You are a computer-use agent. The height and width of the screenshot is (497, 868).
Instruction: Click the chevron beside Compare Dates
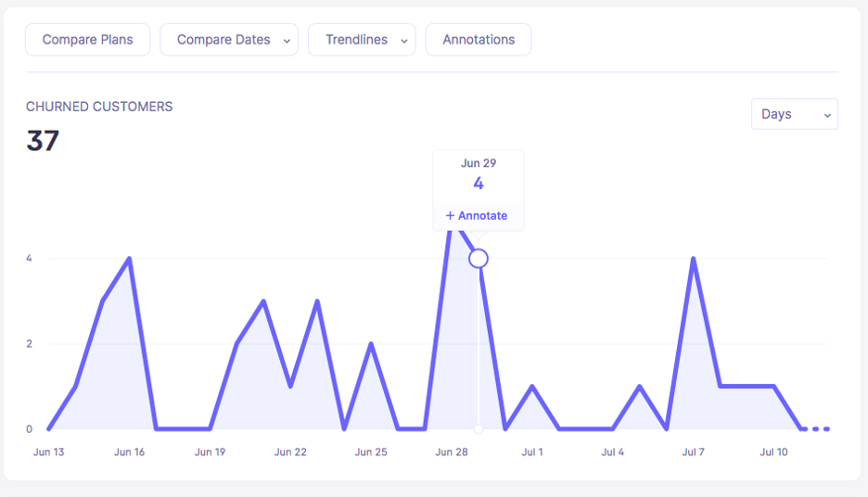[287, 41]
